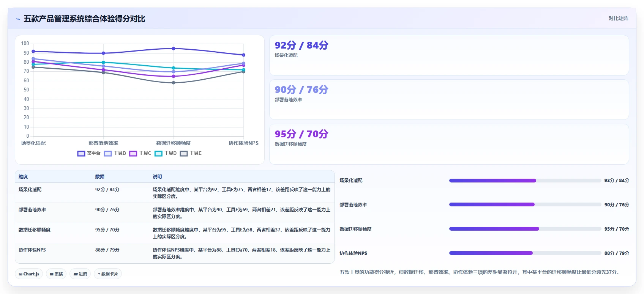Click the 协作体验NPS progress bar
The width and height of the screenshot is (644, 294).
(525, 253)
